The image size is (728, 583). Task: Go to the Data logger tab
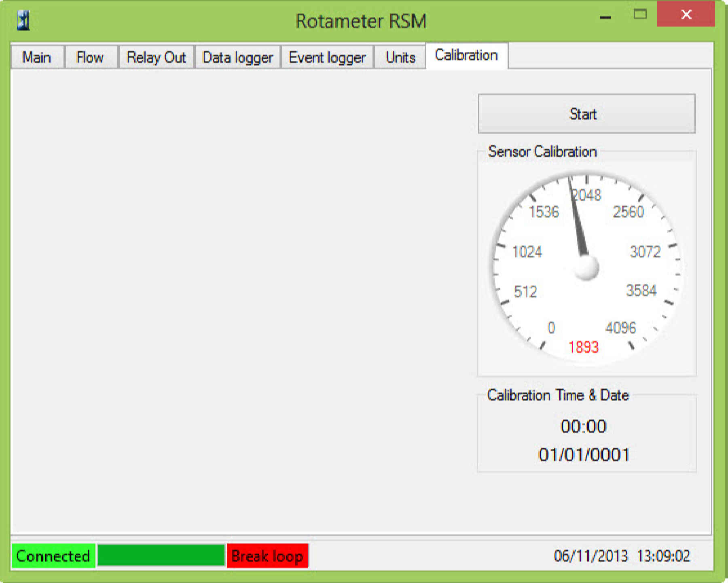click(x=237, y=57)
